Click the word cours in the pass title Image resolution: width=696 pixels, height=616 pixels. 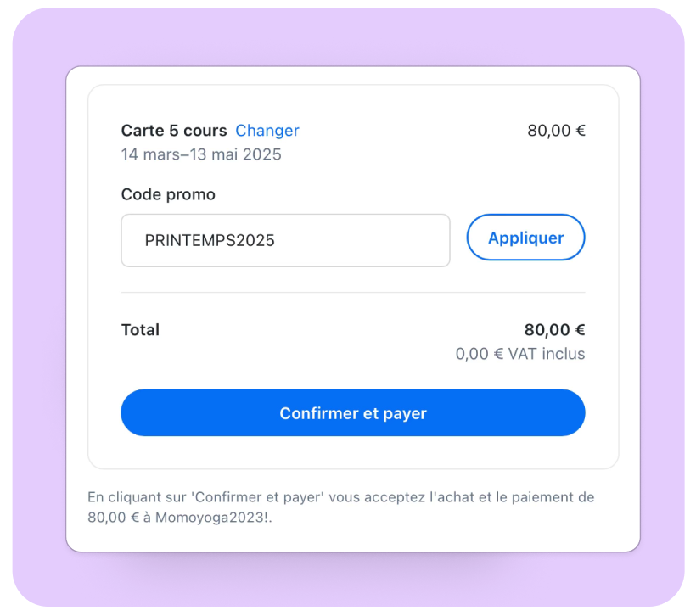[205, 131]
